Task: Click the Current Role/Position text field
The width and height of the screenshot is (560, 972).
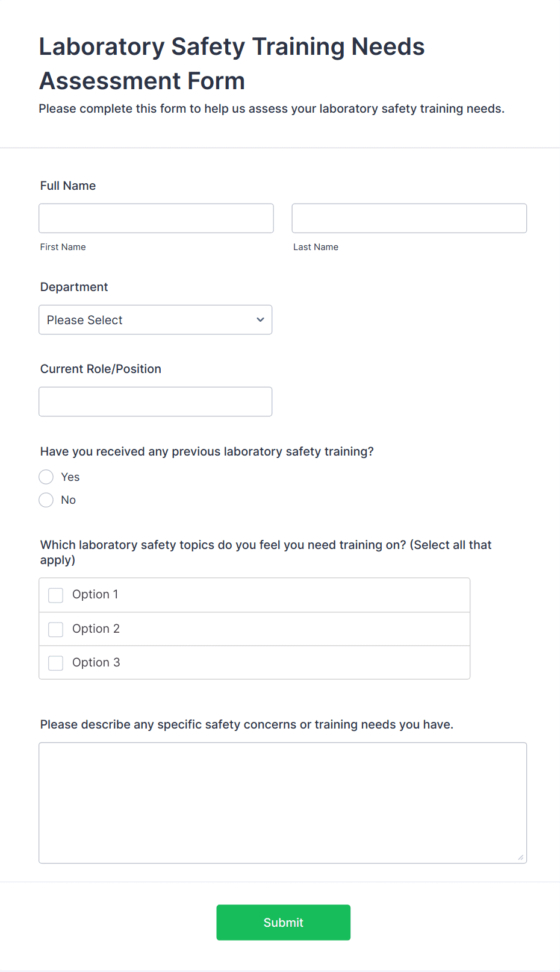Action: pyautogui.click(x=155, y=401)
